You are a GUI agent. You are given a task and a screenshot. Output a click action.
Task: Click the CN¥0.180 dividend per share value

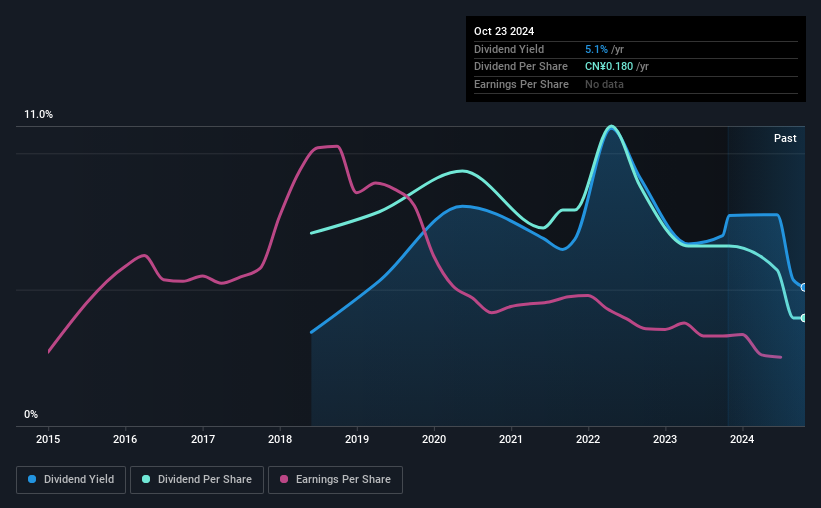609,67
